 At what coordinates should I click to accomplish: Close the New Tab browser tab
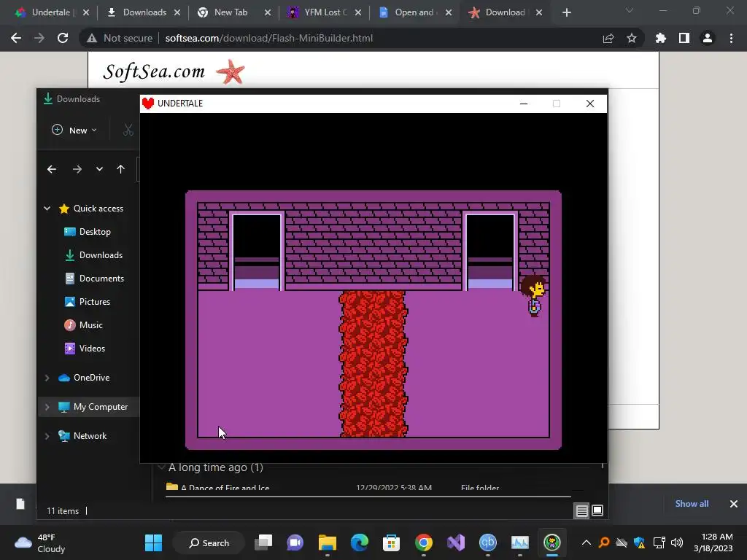click(268, 12)
